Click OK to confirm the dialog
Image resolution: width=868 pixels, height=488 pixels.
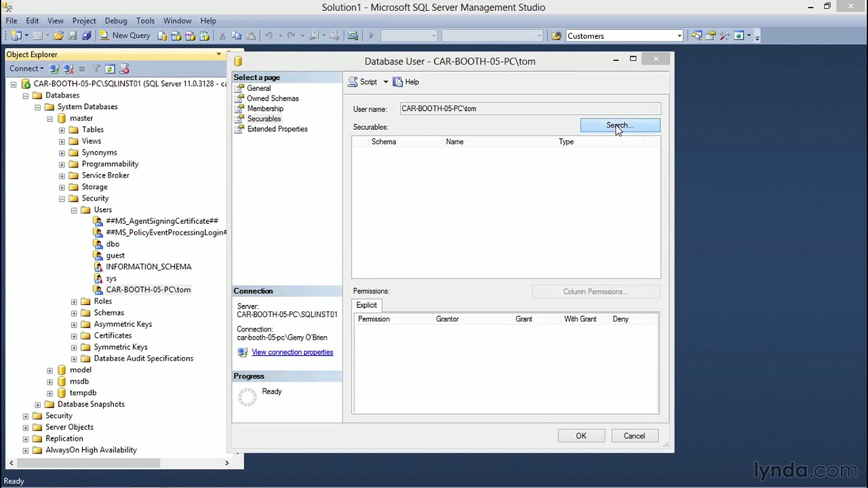click(581, 436)
